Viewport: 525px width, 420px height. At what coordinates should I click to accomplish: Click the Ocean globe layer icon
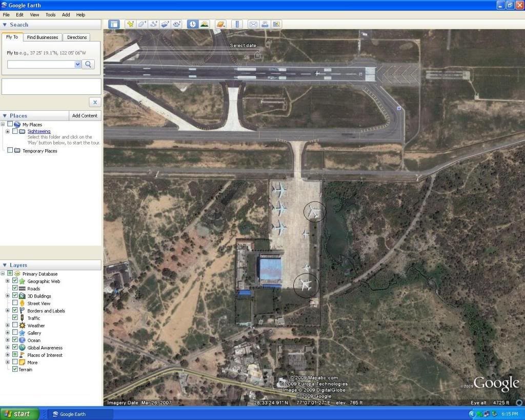tap(22, 341)
